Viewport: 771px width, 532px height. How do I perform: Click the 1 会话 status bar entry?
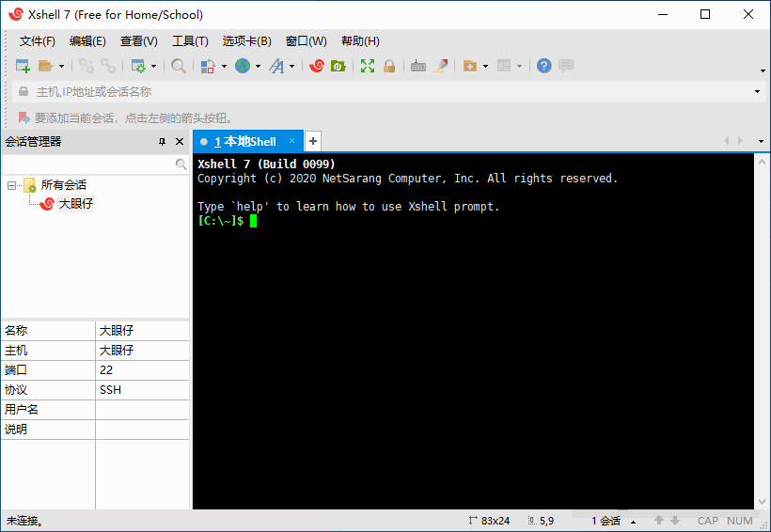coord(606,521)
